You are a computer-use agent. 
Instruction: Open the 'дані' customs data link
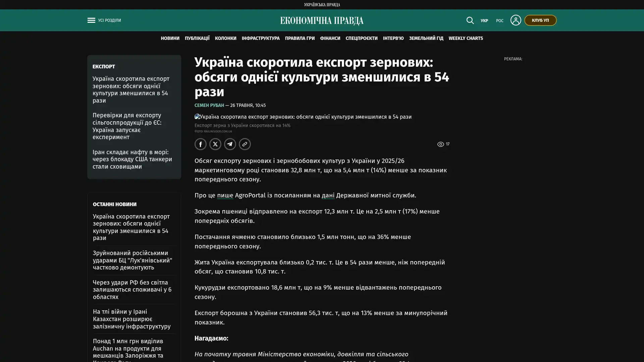pos(328,195)
